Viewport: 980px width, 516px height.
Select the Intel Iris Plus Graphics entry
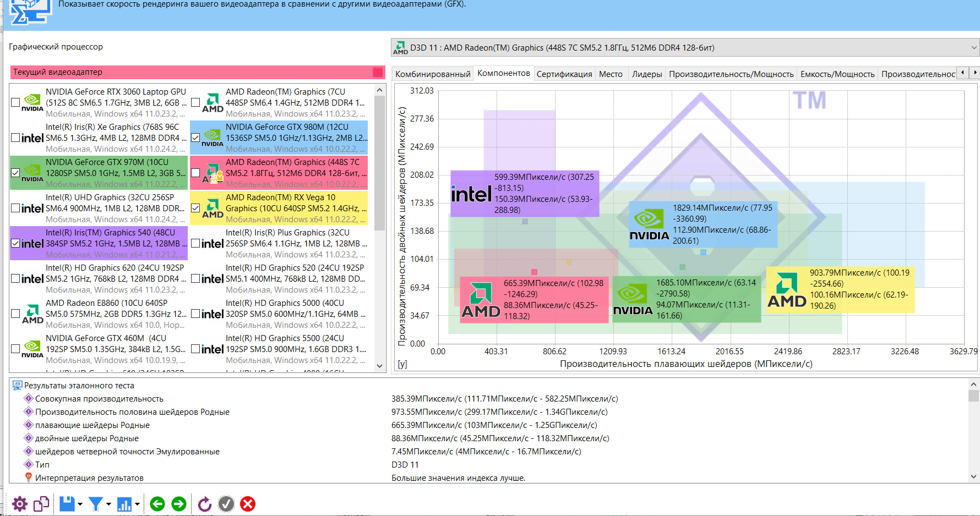279,244
